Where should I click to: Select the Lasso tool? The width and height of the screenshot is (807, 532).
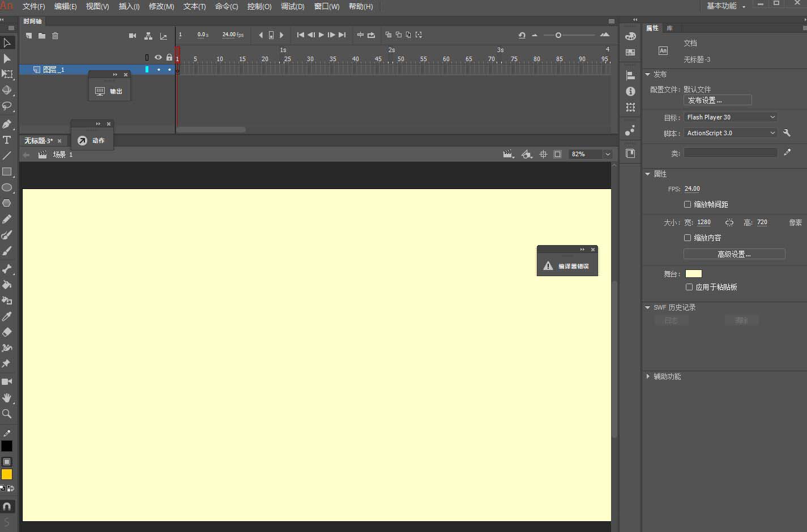pos(7,106)
